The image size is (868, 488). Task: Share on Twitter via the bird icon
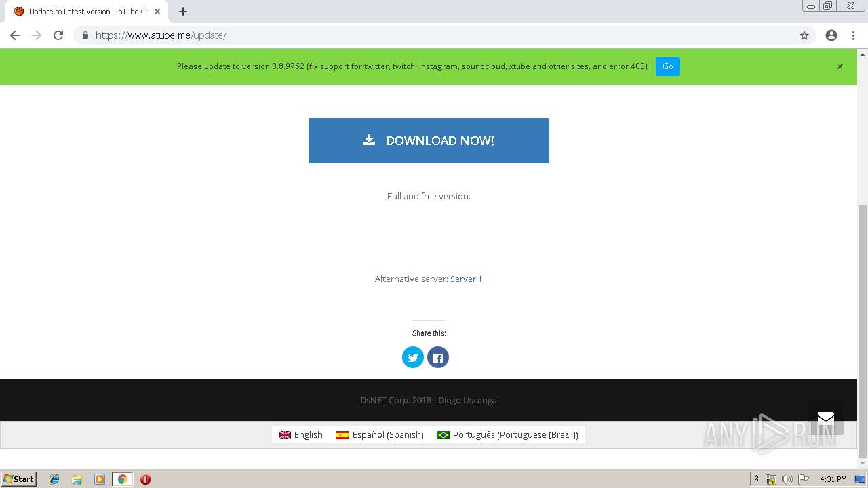click(x=413, y=357)
